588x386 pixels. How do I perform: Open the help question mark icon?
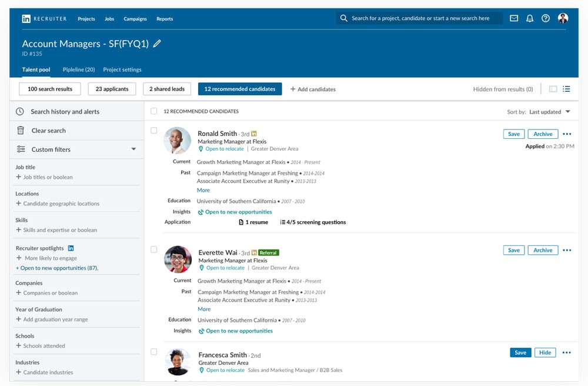coord(546,18)
